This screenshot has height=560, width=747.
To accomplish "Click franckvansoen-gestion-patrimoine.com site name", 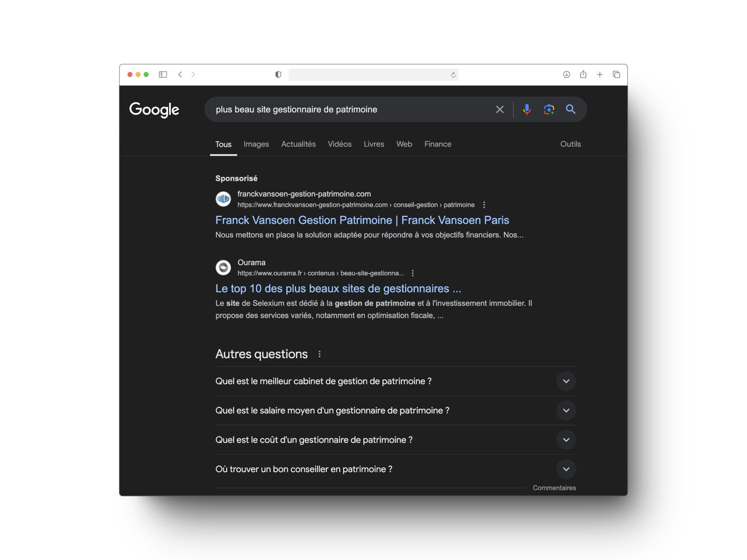I will (x=304, y=194).
